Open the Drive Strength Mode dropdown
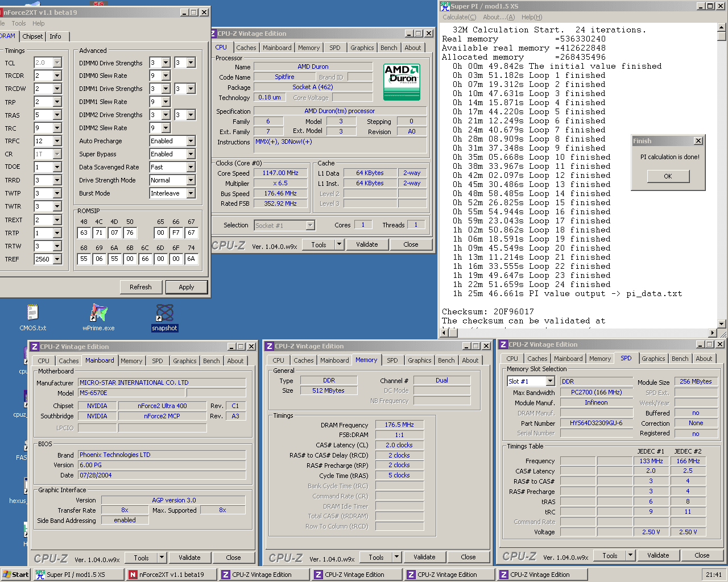This screenshot has width=728, height=582. point(191,180)
